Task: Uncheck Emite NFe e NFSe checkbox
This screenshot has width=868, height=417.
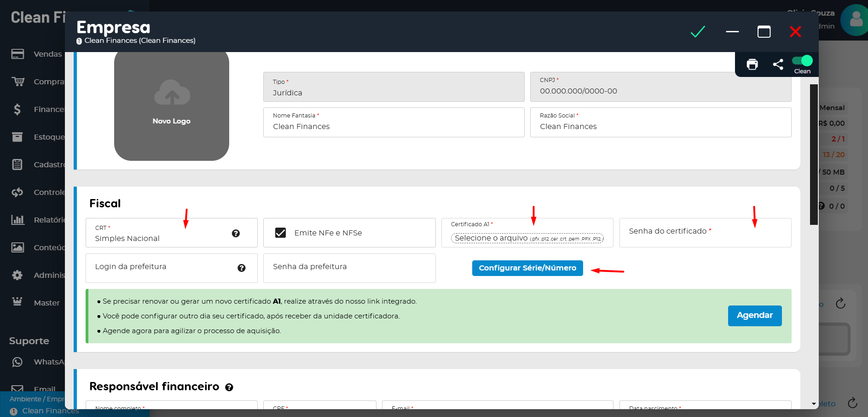Action: (x=280, y=233)
